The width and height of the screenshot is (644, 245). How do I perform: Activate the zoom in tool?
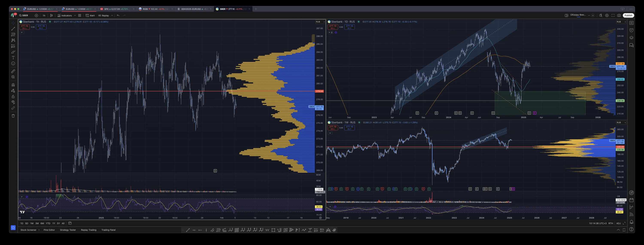click(13, 77)
